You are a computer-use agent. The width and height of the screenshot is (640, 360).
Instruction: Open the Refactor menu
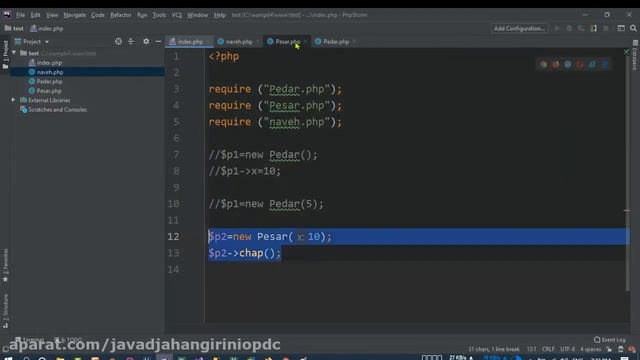(121, 15)
